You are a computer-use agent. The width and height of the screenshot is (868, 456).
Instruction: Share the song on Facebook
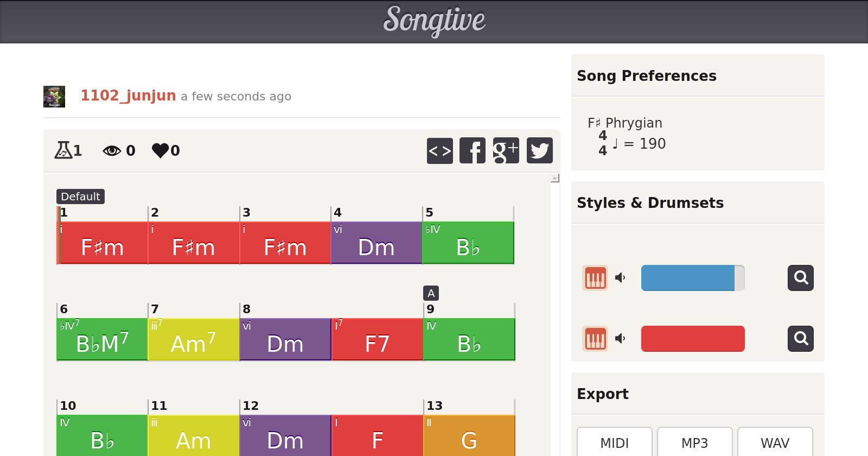tap(473, 150)
